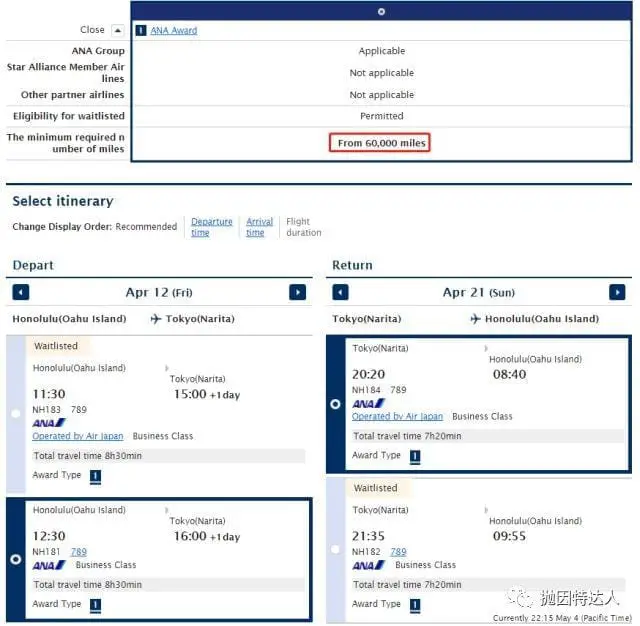
Task: Click the next day arrow for Depart date
Action: [x=297, y=292]
